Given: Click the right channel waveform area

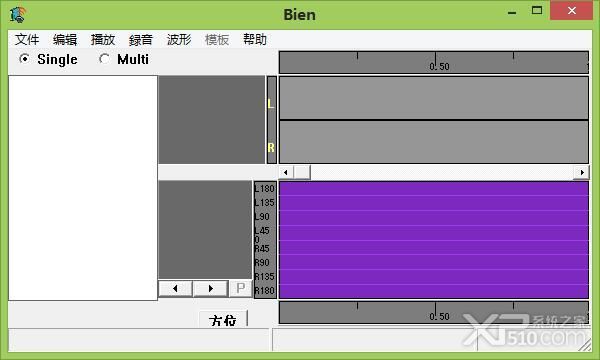Looking at the screenshot, I should click(434, 142).
